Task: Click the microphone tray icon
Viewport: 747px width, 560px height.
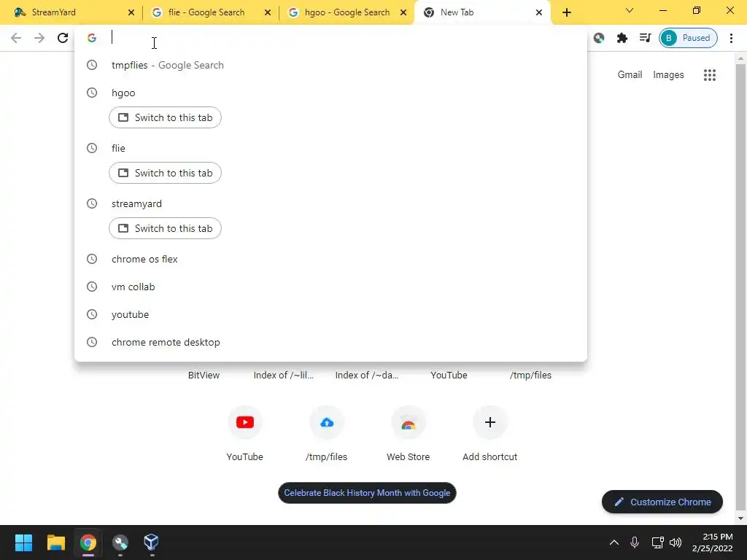Action: (x=635, y=542)
